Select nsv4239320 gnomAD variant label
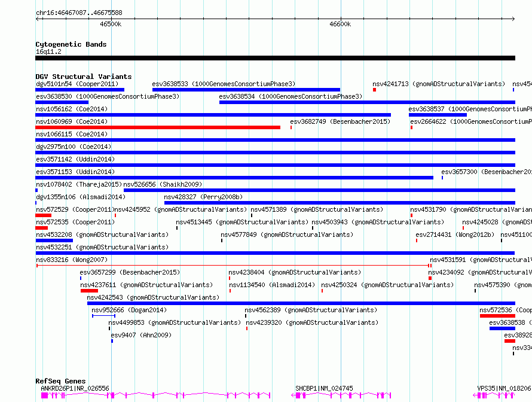 click(312, 322)
